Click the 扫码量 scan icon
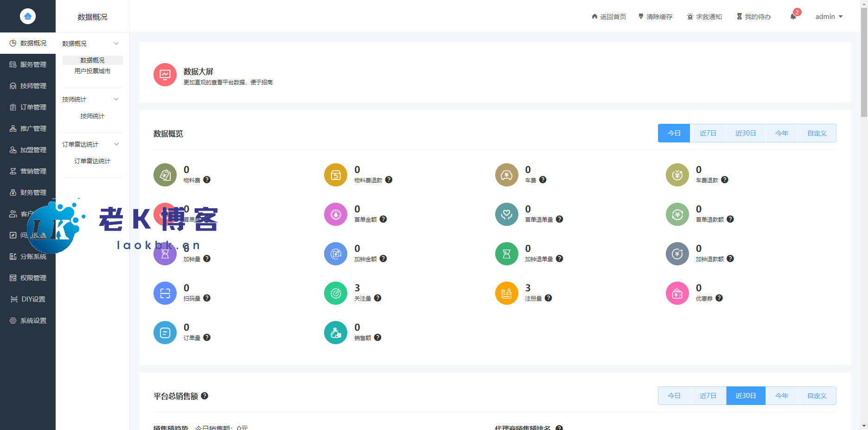868x430 pixels. coord(165,293)
